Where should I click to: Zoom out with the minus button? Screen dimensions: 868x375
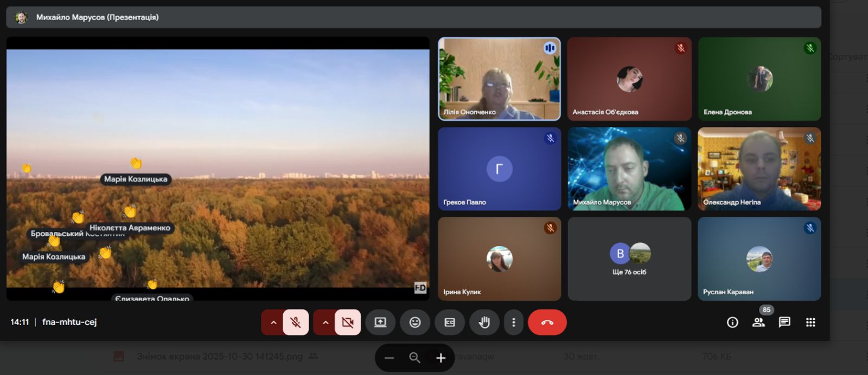click(389, 358)
